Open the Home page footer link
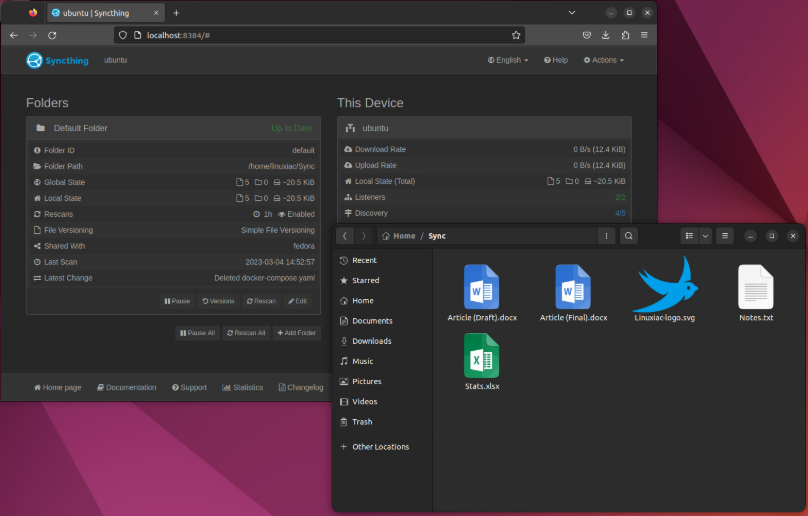The width and height of the screenshot is (808, 516). 57,387
